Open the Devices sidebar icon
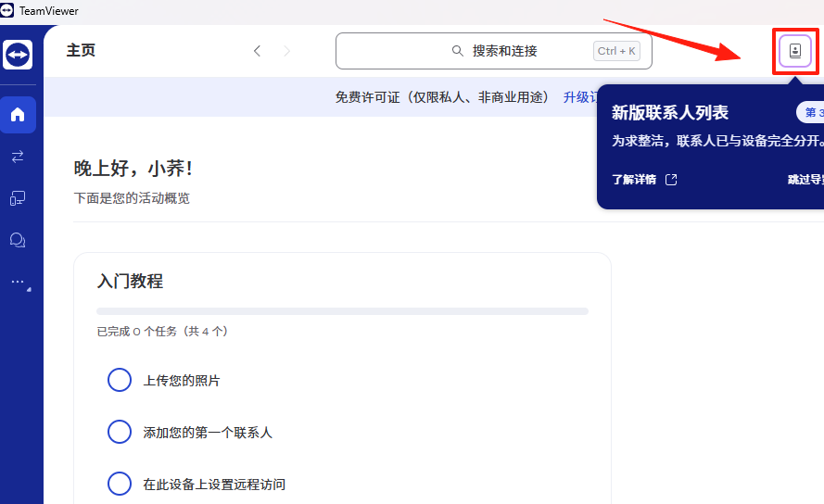 18,198
